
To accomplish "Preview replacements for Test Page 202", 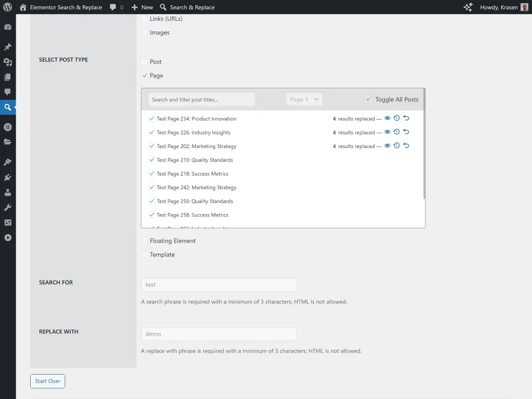I will pyautogui.click(x=387, y=146).
